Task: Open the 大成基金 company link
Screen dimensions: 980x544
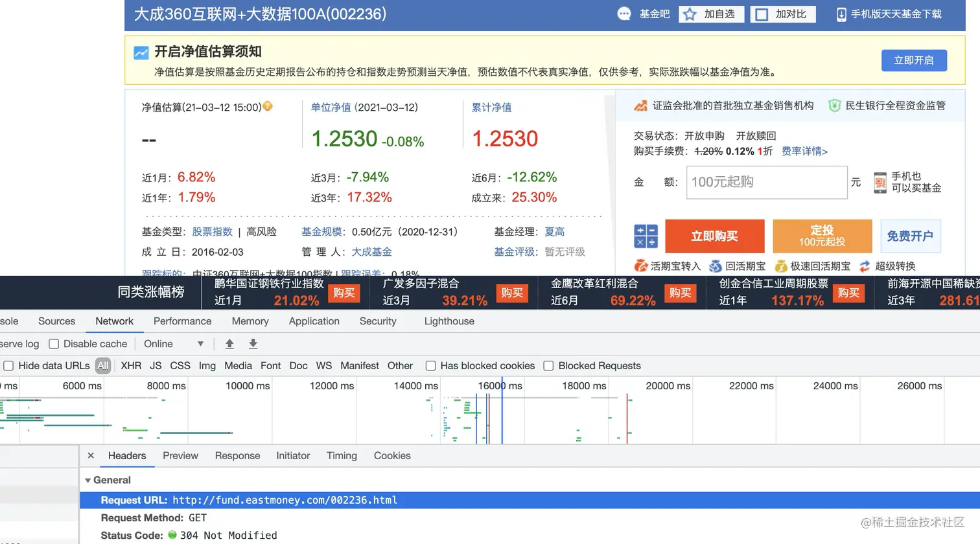Action: pyautogui.click(x=372, y=252)
